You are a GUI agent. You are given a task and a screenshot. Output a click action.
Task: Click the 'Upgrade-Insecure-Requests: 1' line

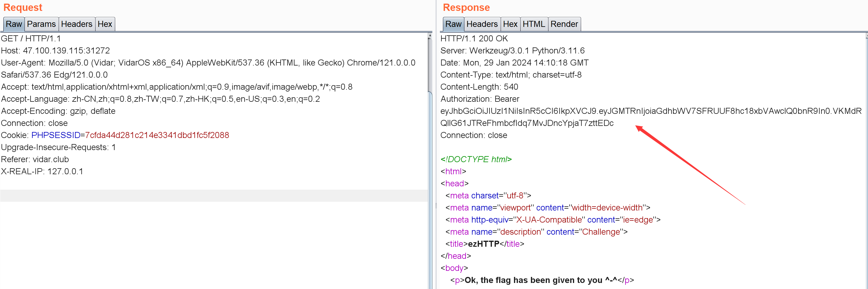pyautogui.click(x=59, y=148)
